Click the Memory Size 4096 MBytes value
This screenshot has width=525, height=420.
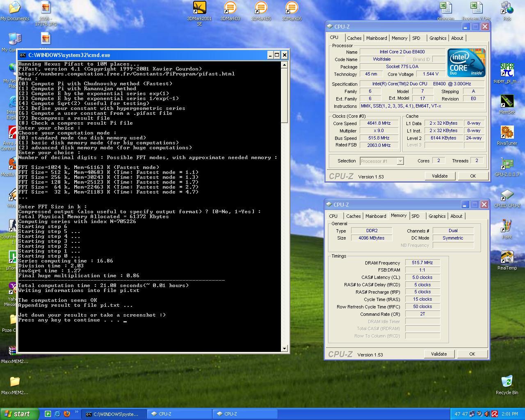pos(372,238)
